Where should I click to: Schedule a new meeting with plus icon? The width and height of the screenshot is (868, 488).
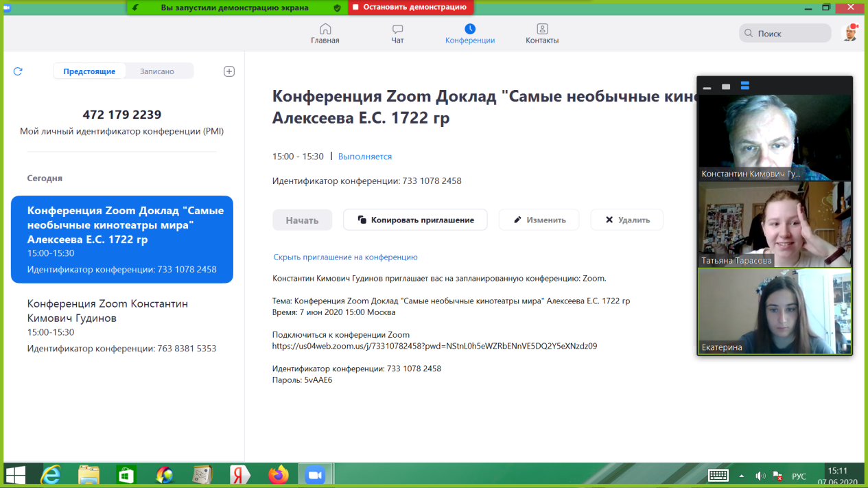(x=229, y=71)
